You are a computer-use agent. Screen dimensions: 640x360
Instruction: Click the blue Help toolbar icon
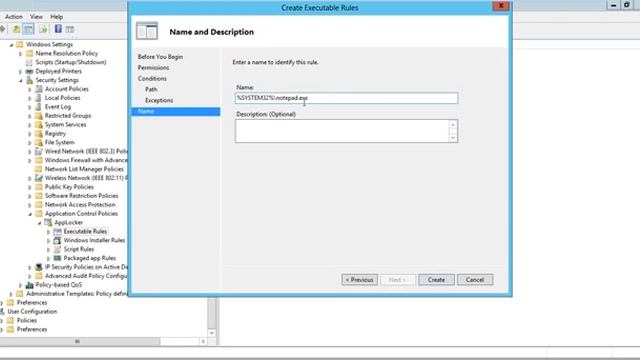[x=58, y=29]
